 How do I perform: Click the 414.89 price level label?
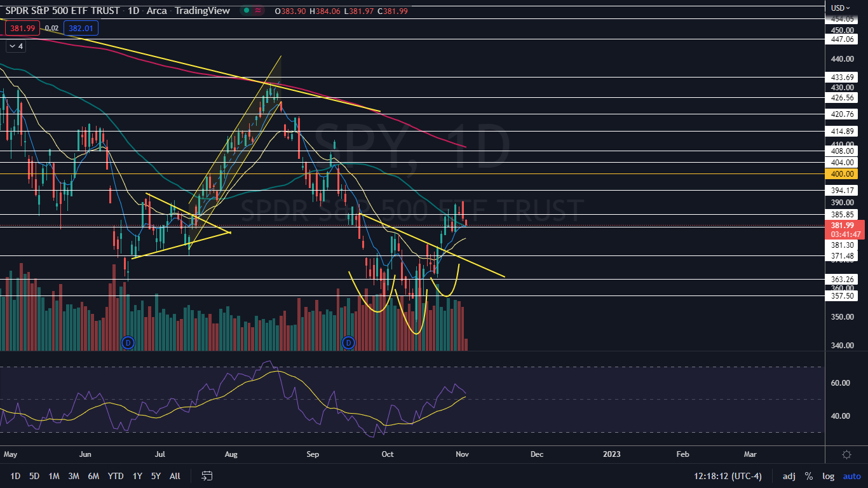click(842, 132)
